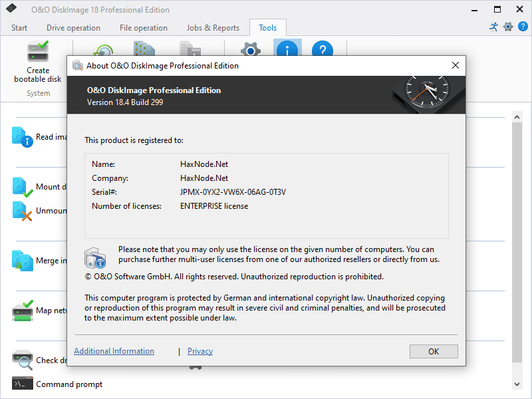Switch to File operation tab
This screenshot has height=399, width=532.
[x=144, y=28]
